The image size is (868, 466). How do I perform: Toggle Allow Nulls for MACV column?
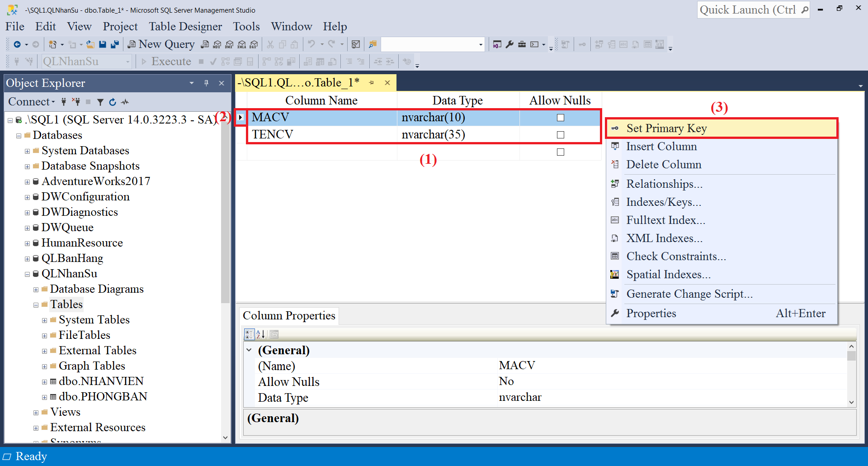click(x=561, y=118)
